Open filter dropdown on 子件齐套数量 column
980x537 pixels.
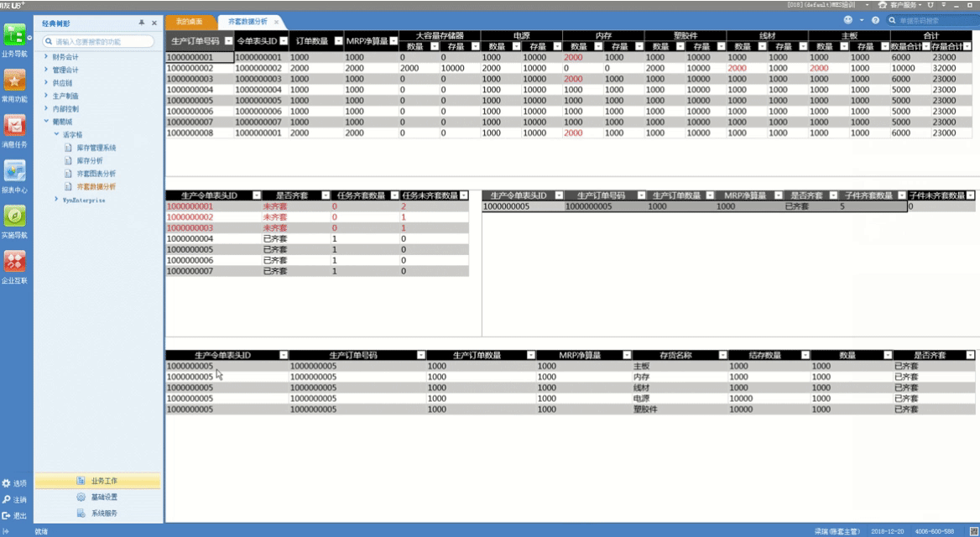click(x=901, y=196)
